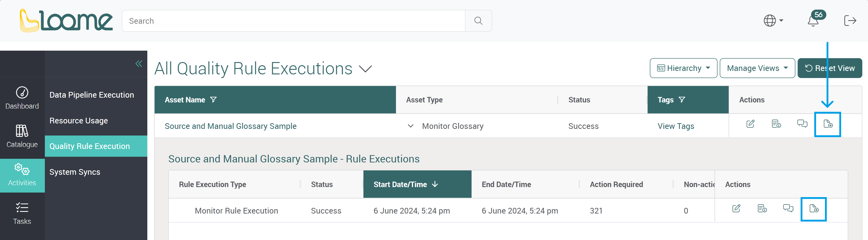
Task: Open the Manage Views dropdown
Action: pos(757,68)
